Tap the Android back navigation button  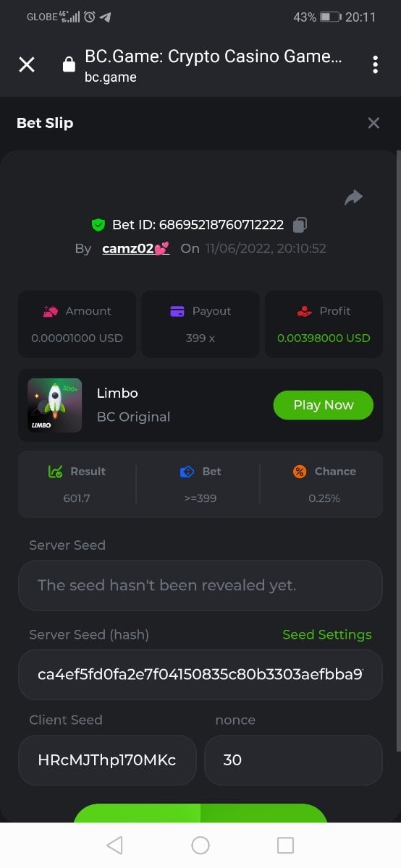tap(114, 845)
